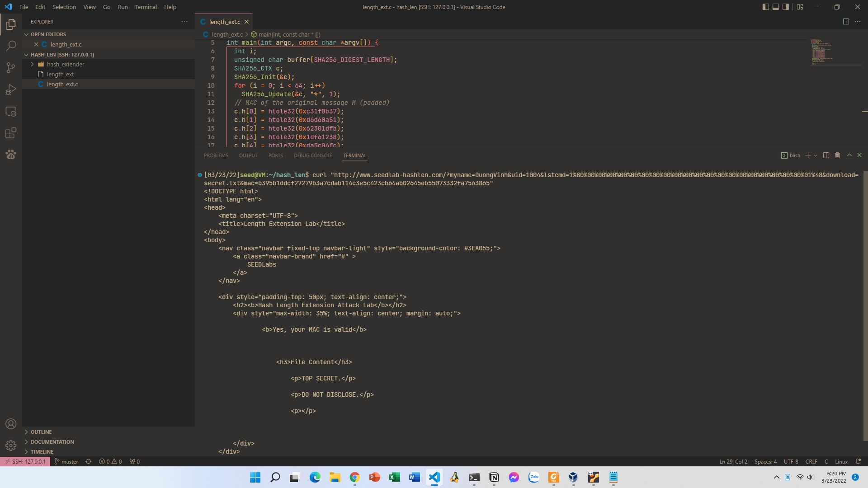The image size is (868, 488).
Task: Open Manage gear settings icon
Action: pos(11,446)
